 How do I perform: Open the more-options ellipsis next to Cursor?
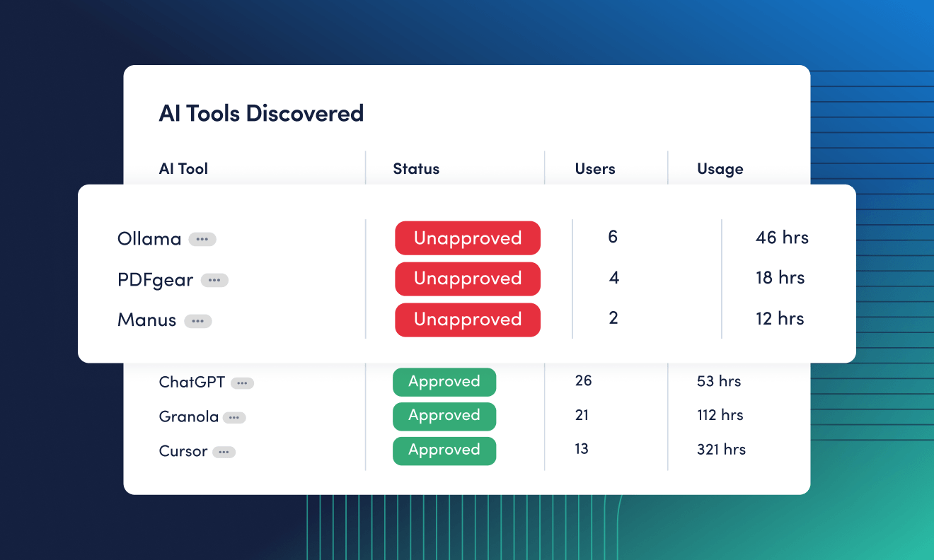tap(224, 452)
